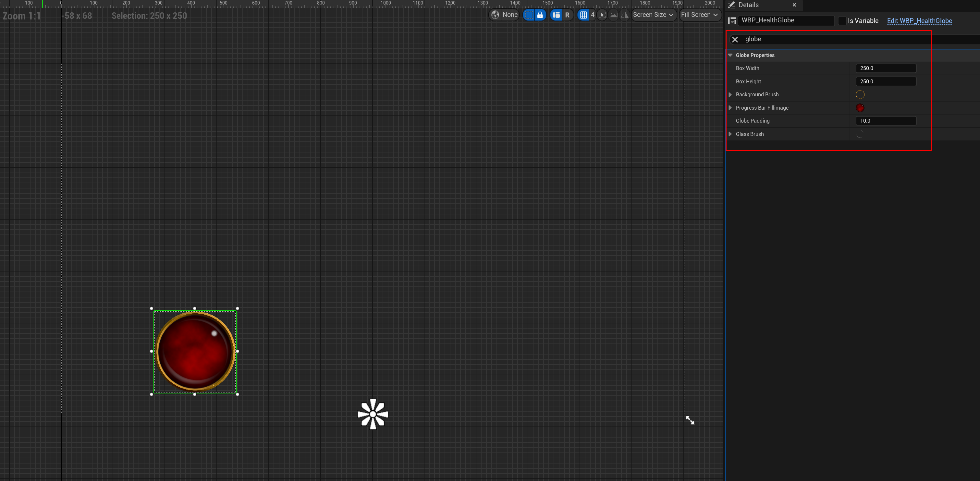Click the mountain image icon in toolbar
Image resolution: width=980 pixels, height=481 pixels.
point(613,15)
